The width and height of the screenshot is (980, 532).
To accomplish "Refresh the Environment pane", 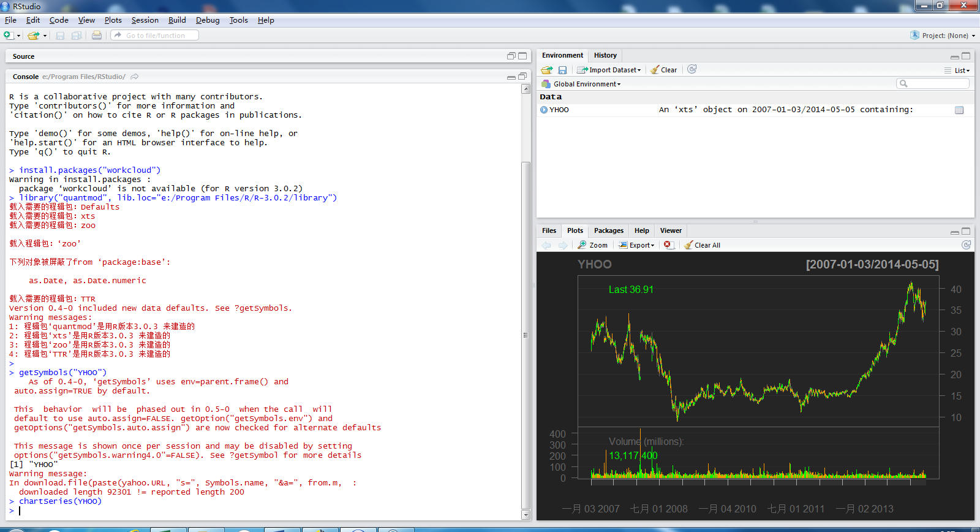I will [692, 69].
